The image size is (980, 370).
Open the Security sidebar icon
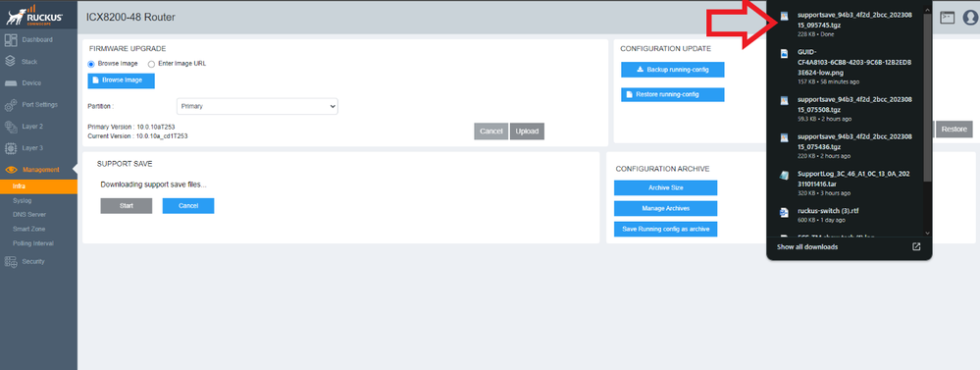point(11,262)
